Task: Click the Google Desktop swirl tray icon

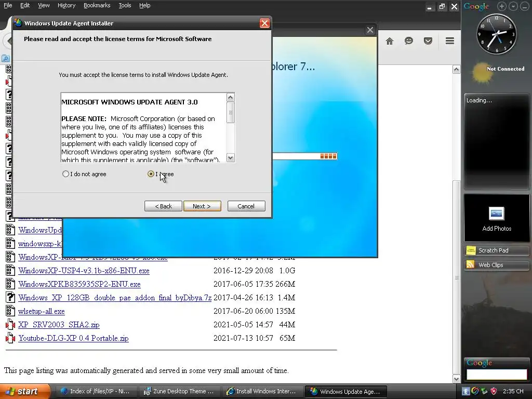Action: 475,391
